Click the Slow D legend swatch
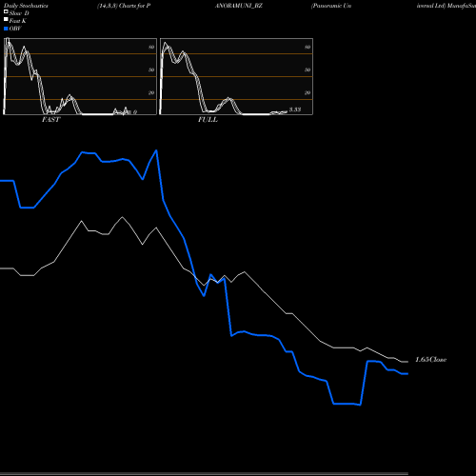Screen dimensions: 476x476 click(6, 12)
